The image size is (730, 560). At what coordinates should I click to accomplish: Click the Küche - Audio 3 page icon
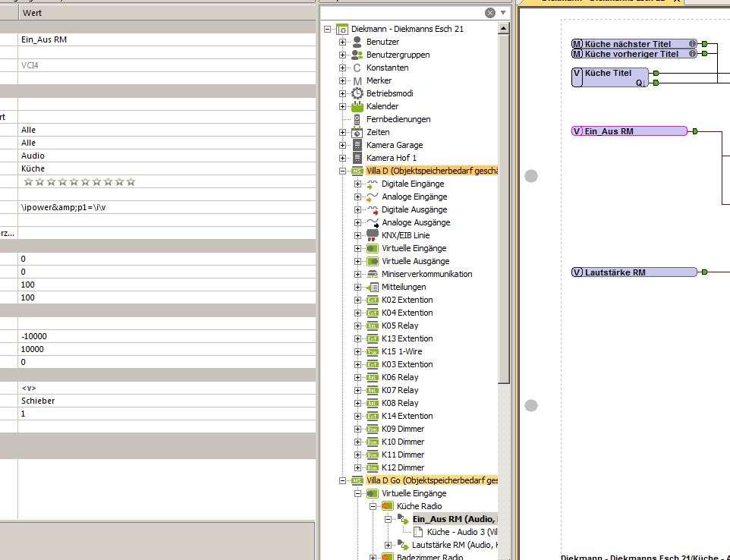(x=418, y=532)
